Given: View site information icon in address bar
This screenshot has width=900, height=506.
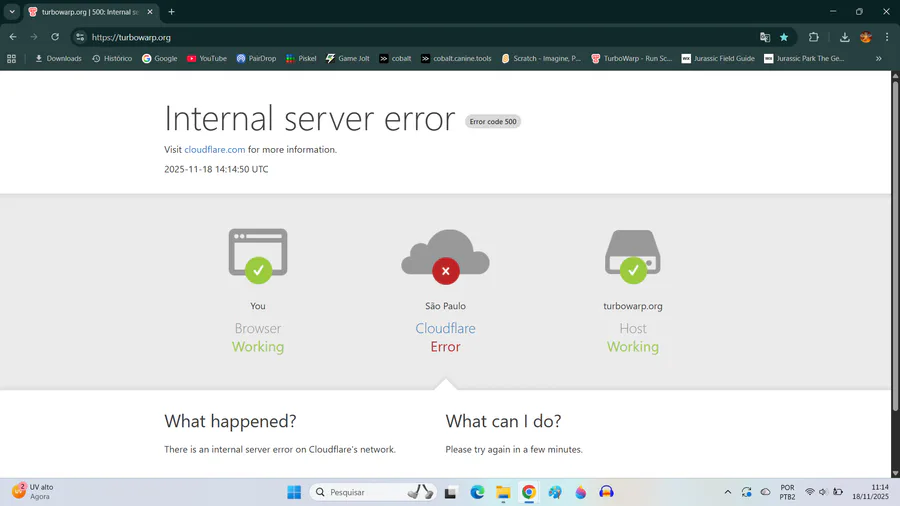Looking at the screenshot, I should pos(80,37).
